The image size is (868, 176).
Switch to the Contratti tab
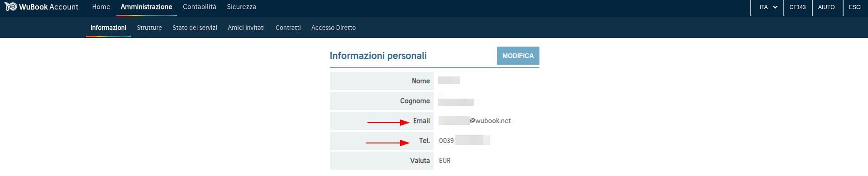(x=288, y=28)
